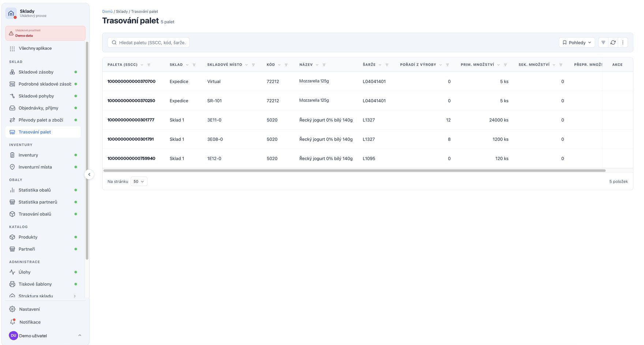
Task: Open Převody palet a zboží
Action: pyautogui.click(x=43, y=120)
